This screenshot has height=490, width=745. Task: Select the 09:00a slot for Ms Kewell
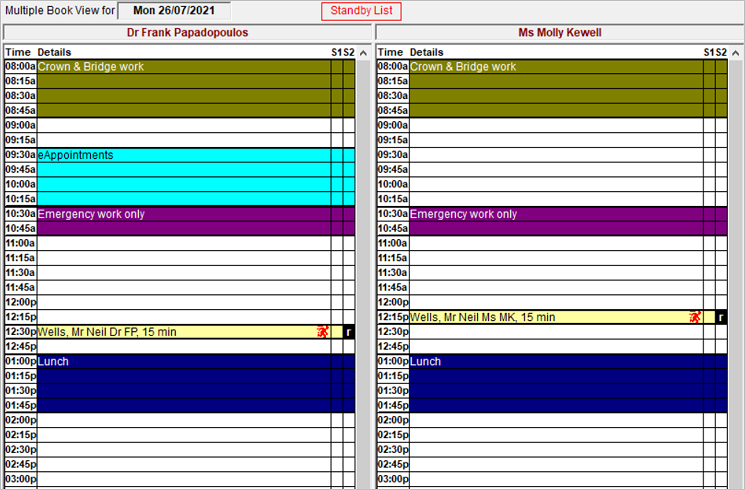tap(556, 125)
